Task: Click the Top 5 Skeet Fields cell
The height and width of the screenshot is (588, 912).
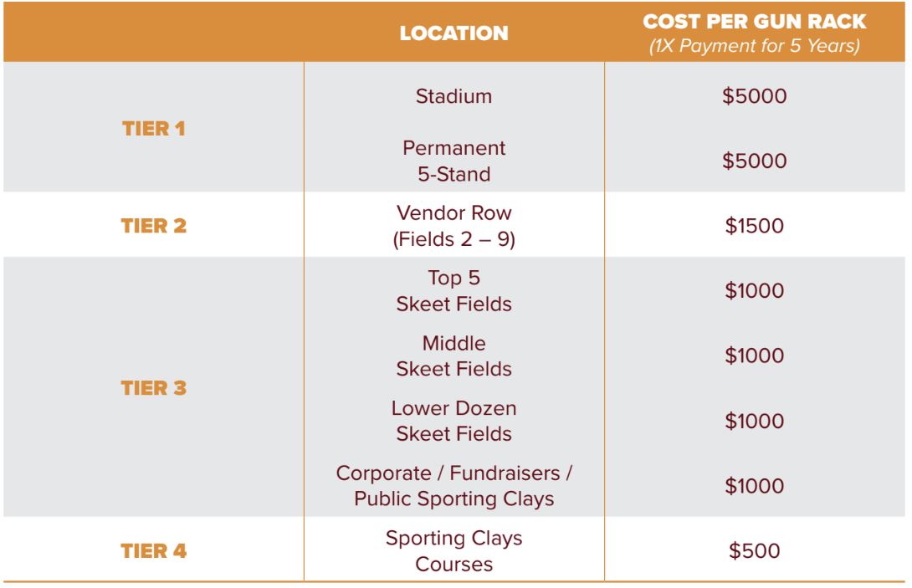Action: 453,290
